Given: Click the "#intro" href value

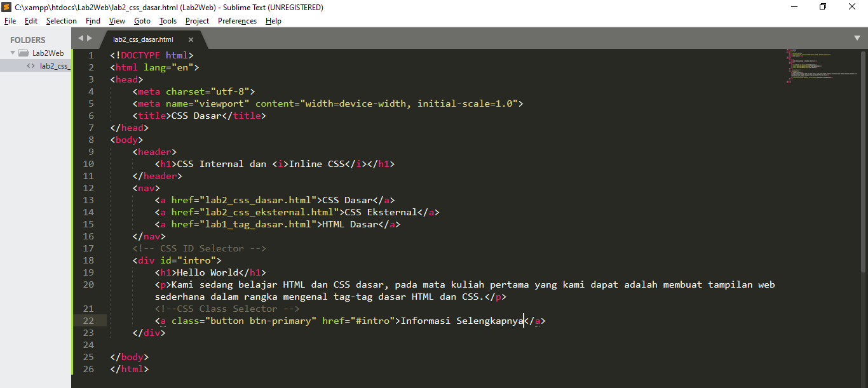Looking at the screenshot, I should tap(372, 321).
